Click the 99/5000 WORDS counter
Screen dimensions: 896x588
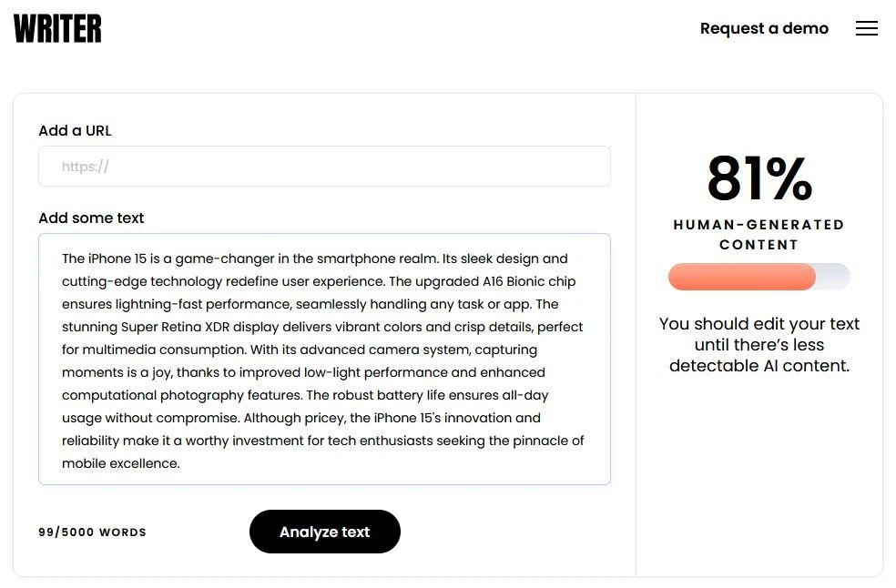pos(92,532)
